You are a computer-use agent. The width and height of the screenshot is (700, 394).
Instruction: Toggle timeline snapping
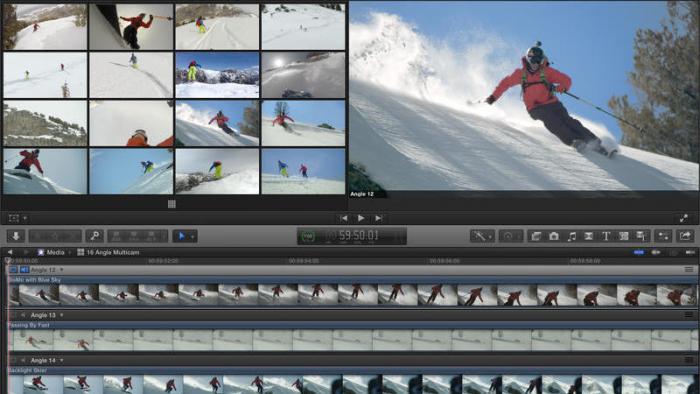point(690,252)
